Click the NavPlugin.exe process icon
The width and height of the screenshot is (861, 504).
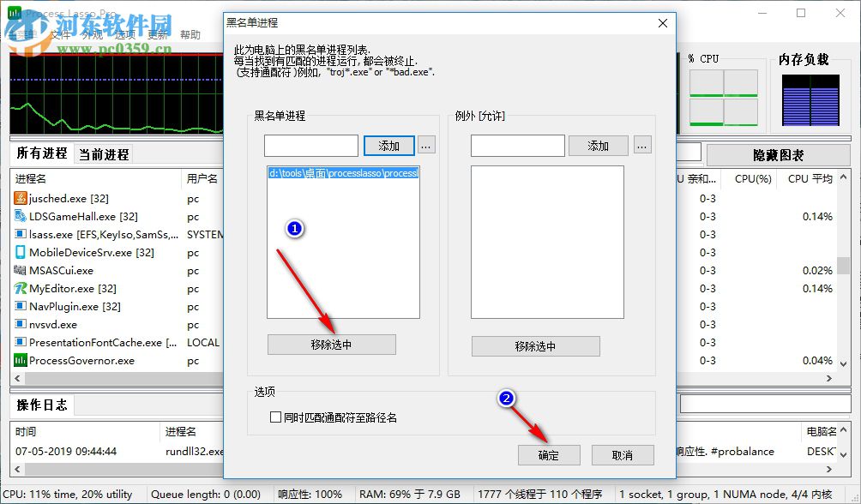pos(21,306)
